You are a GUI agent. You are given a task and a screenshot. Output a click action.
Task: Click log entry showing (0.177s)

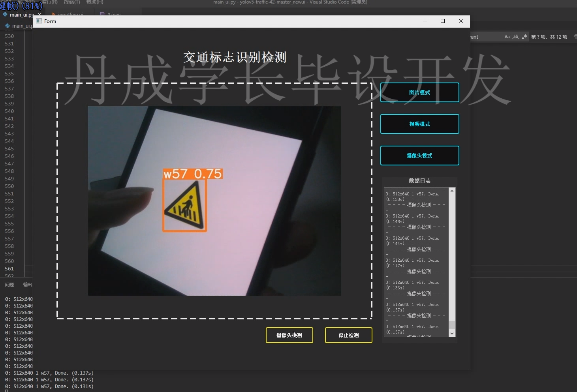click(x=412, y=263)
